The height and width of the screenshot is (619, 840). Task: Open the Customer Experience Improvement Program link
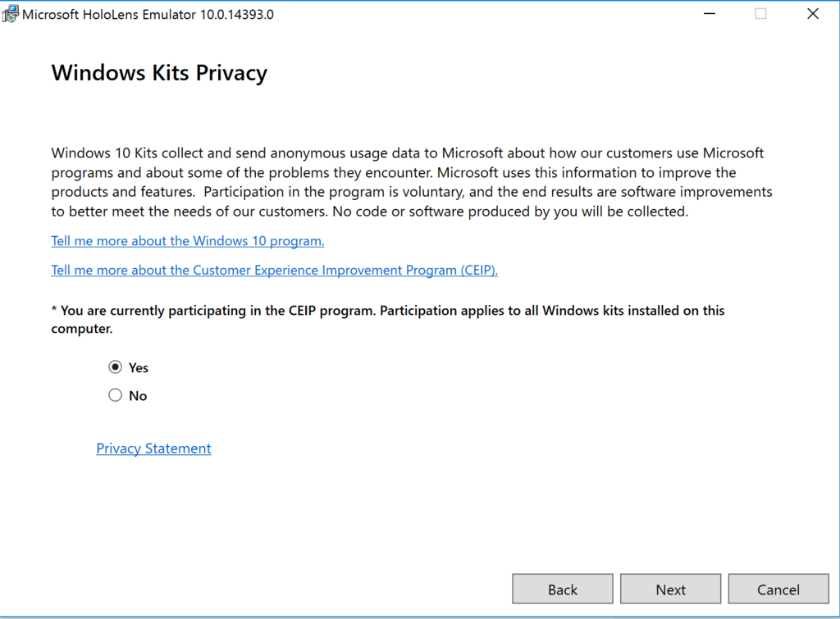275,270
